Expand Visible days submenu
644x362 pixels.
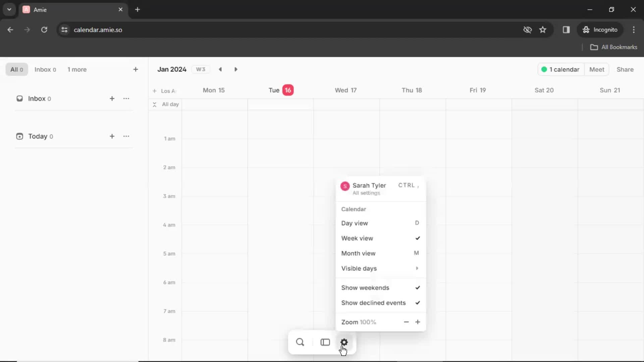pos(379,268)
